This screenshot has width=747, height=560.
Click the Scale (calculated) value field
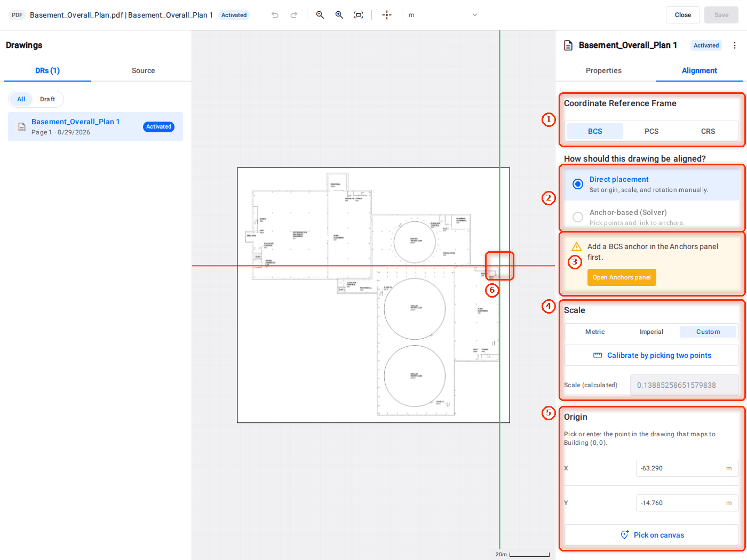point(685,385)
